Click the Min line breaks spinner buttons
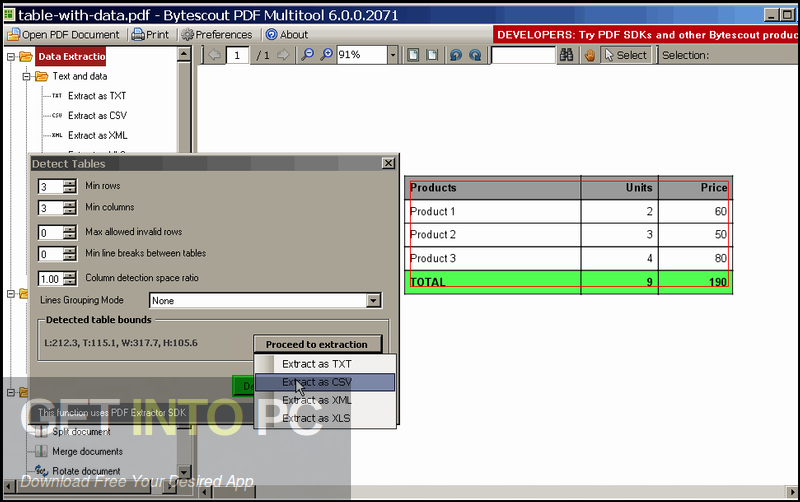The width and height of the screenshot is (800, 502). [70, 254]
